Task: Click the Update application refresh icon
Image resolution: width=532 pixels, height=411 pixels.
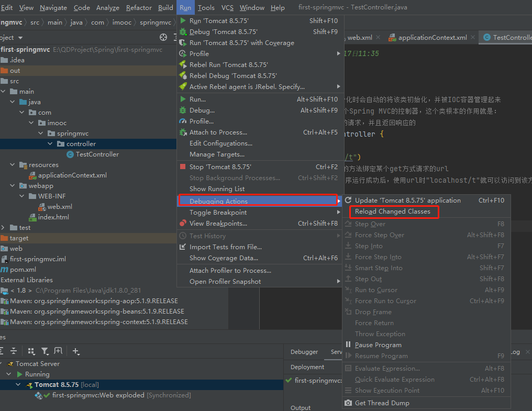Action: coord(348,200)
